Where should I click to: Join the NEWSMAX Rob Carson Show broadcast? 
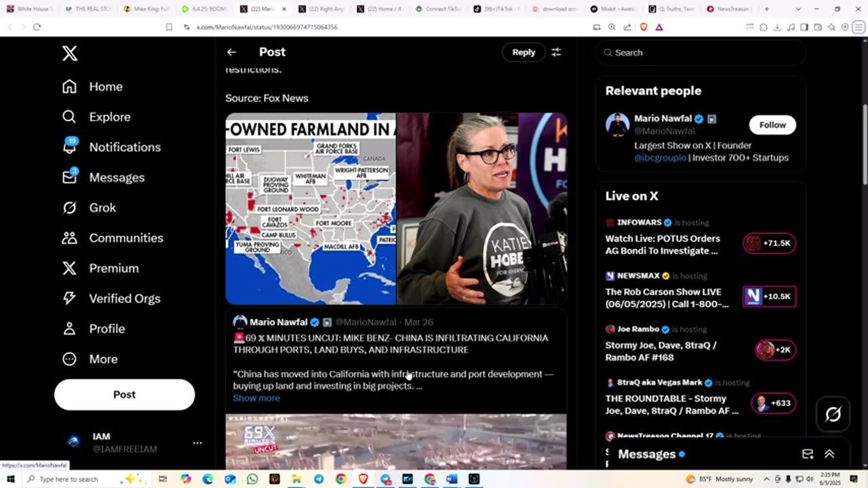[769, 297]
